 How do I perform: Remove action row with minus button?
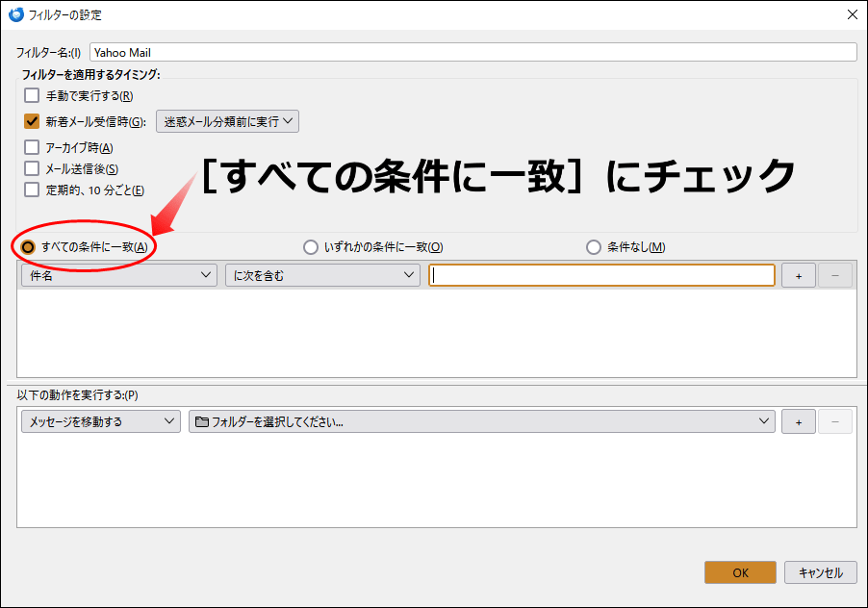pos(834,421)
